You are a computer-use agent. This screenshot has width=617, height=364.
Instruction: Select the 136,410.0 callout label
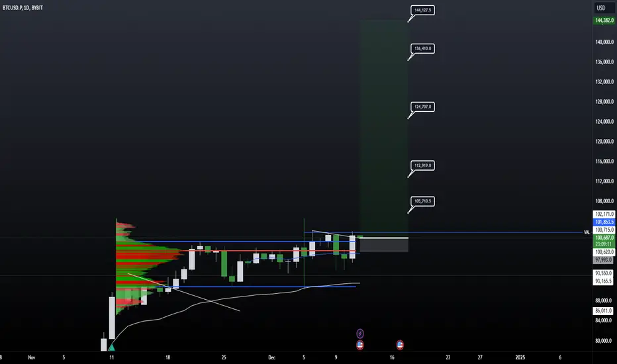pos(422,48)
